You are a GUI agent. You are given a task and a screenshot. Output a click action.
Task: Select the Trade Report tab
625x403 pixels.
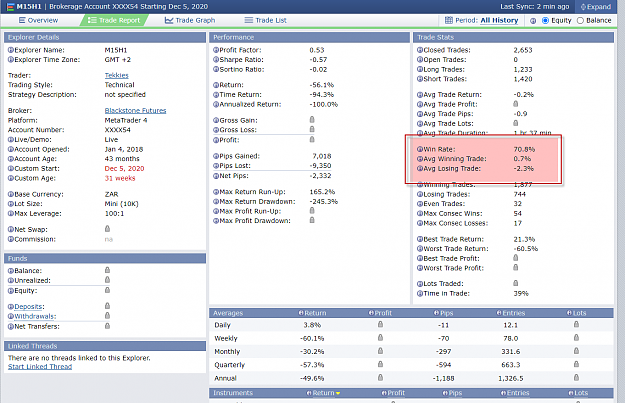click(x=114, y=20)
